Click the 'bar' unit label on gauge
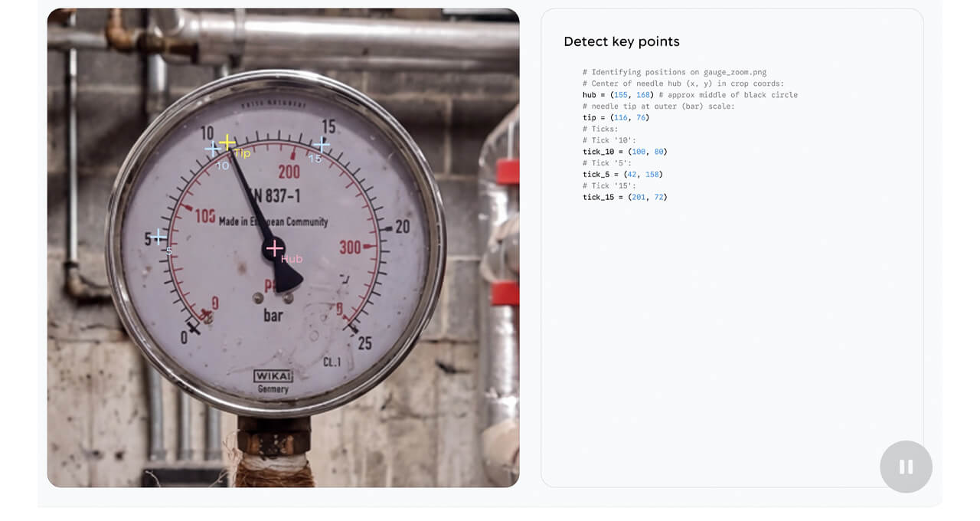The width and height of the screenshot is (980, 521). click(x=273, y=315)
